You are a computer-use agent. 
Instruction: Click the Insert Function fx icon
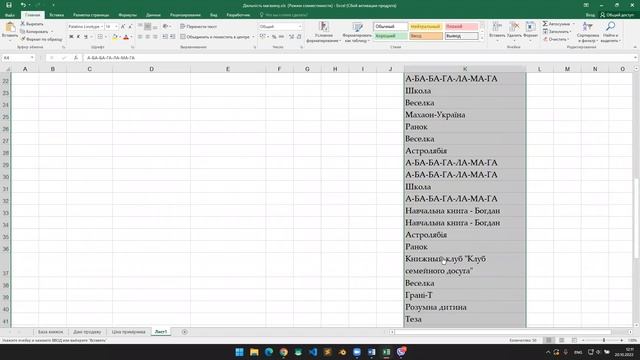pos(76,58)
